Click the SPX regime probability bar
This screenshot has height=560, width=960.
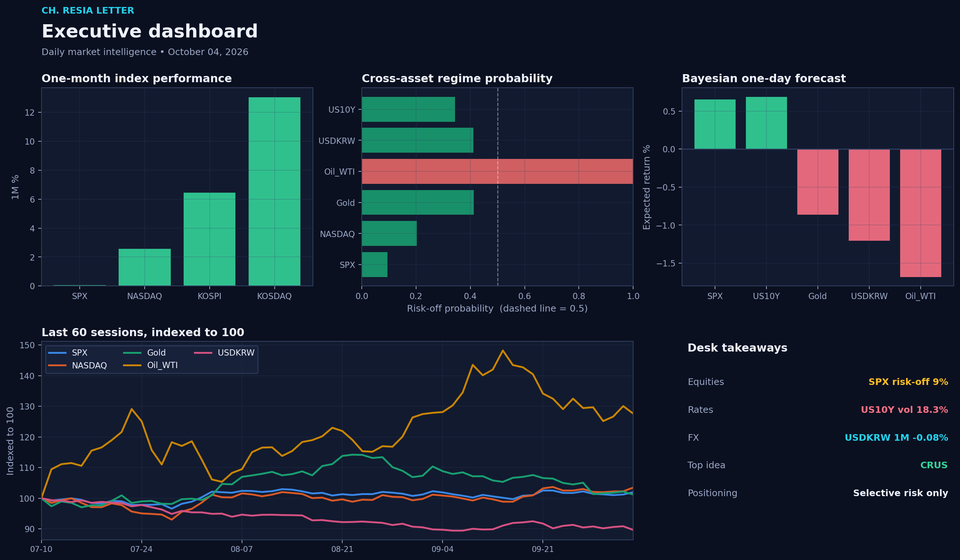pyautogui.click(x=375, y=265)
